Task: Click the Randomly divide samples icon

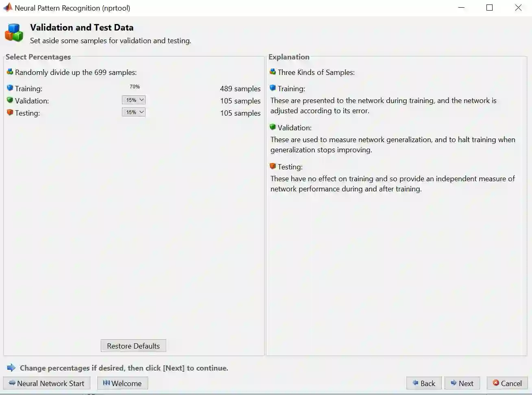Action: 10,72
